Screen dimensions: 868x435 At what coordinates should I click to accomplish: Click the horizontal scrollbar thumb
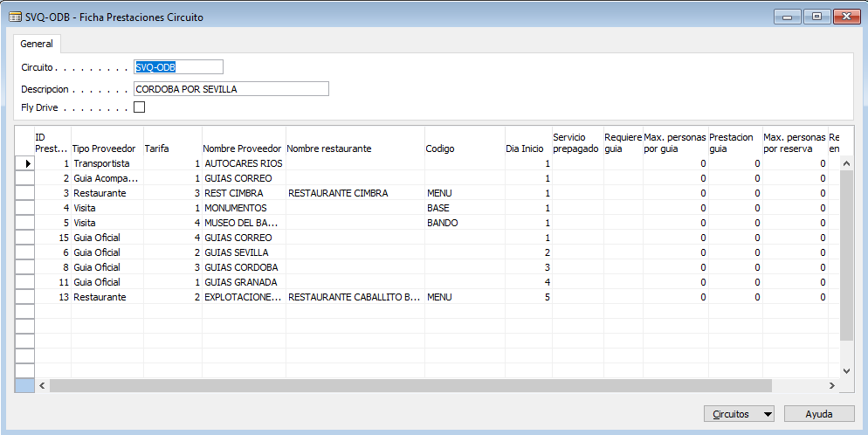click(410, 385)
